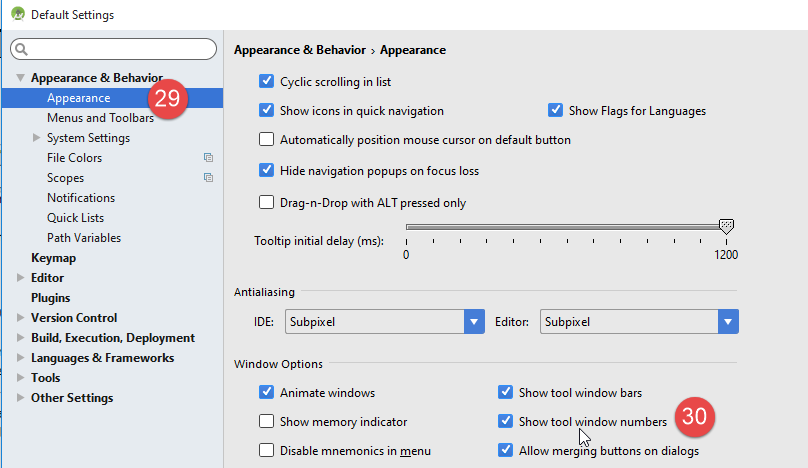This screenshot has height=468, width=808.
Task: Uncheck Show Flags for Languages
Action: 556,111
